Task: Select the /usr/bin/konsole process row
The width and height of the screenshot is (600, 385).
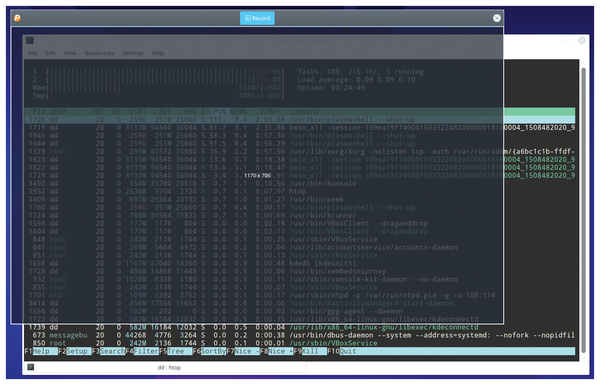Action: click(x=300, y=183)
